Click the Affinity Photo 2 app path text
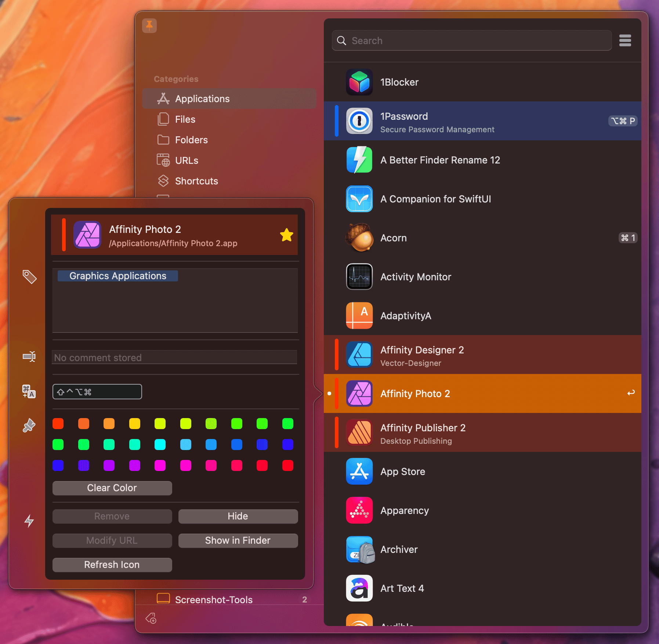 173,243
